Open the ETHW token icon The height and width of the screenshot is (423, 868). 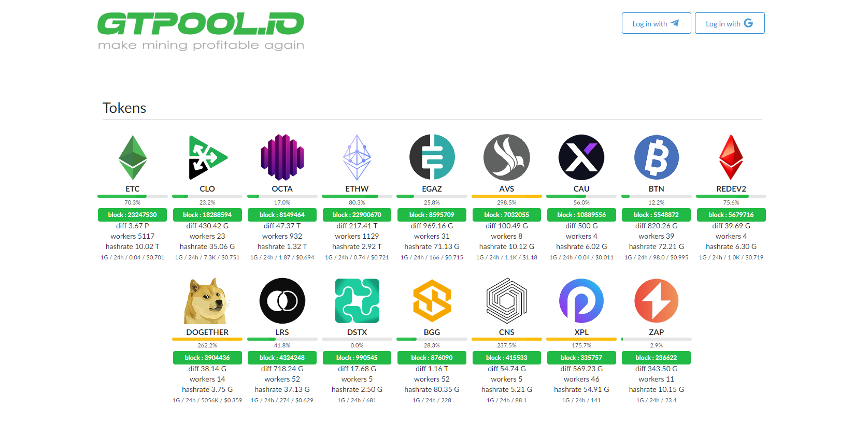[357, 157]
